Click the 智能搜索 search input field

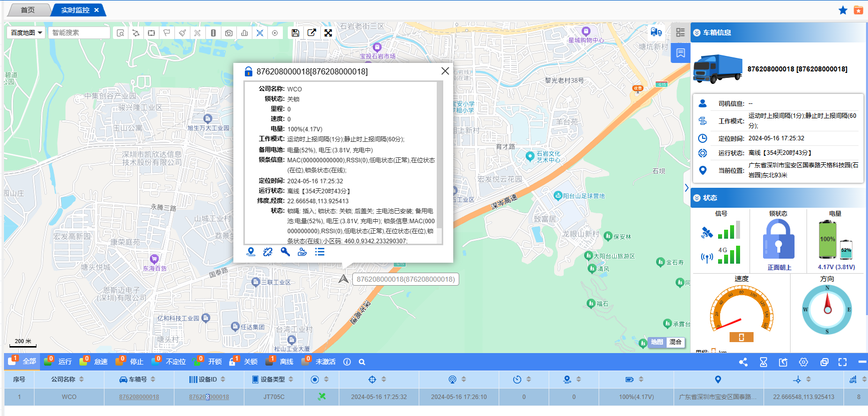coord(79,33)
